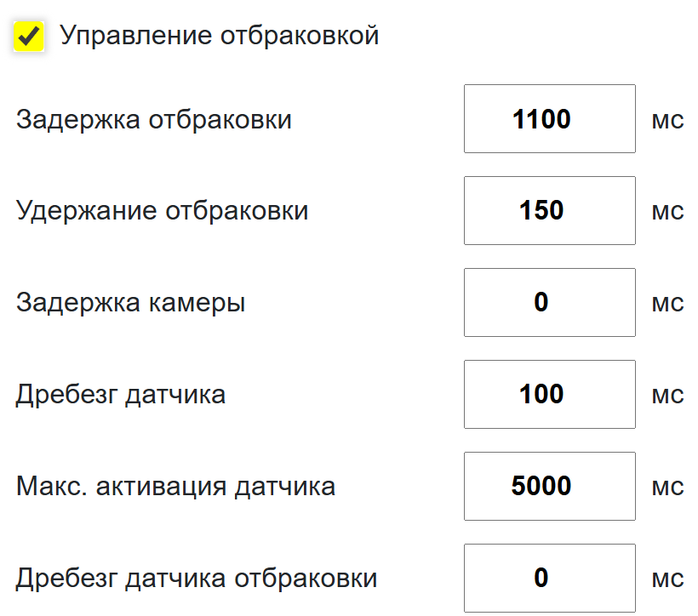Select the Задержка камеры input box
698x616 pixels.
click(x=549, y=302)
